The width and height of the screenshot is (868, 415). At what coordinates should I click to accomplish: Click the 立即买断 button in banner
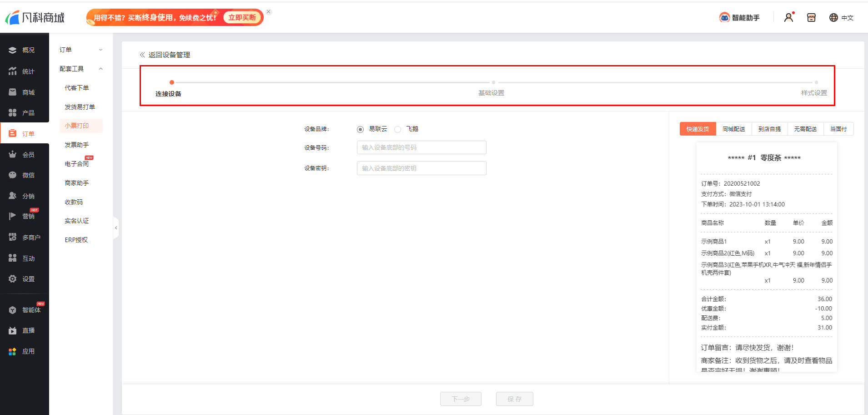[x=242, y=17]
